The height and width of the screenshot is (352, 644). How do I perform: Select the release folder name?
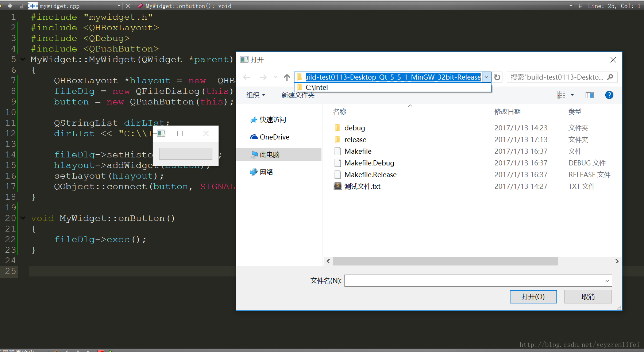(x=355, y=139)
